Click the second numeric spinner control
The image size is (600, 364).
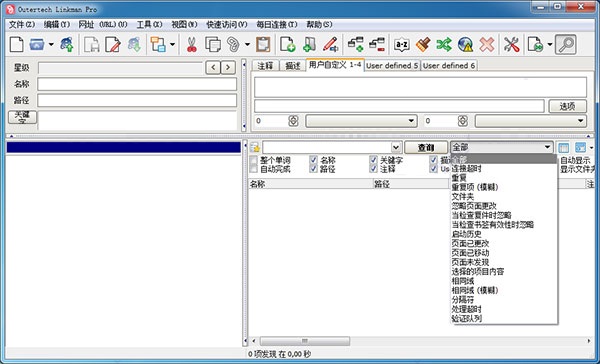[463, 121]
